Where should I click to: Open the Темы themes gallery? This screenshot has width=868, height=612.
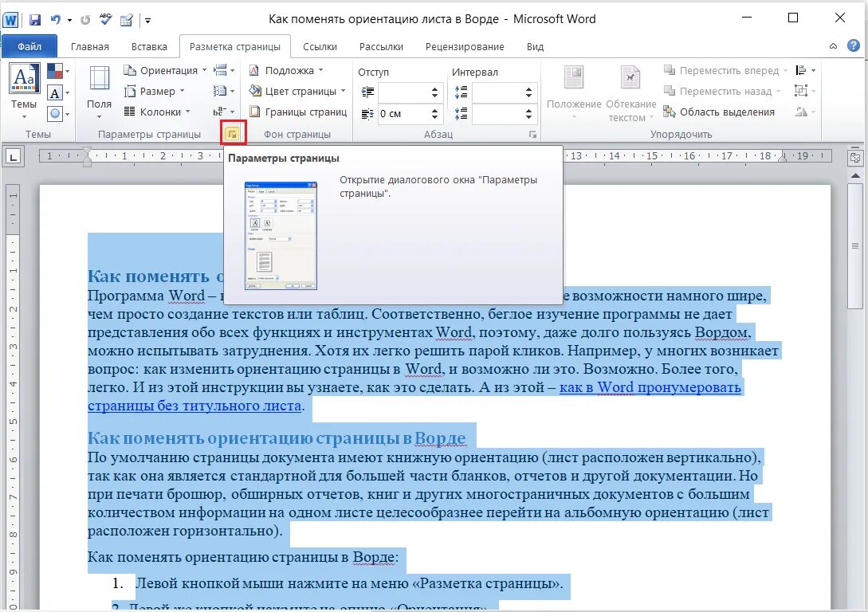pos(24,92)
